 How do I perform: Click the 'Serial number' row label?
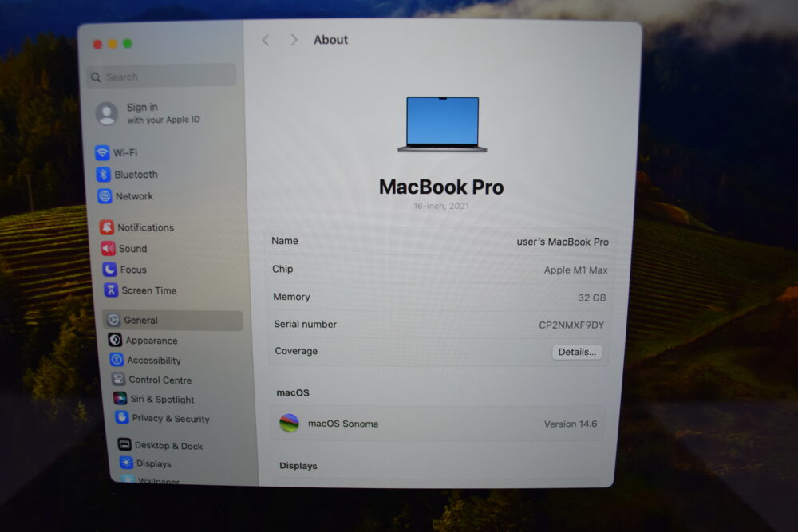coord(306,324)
